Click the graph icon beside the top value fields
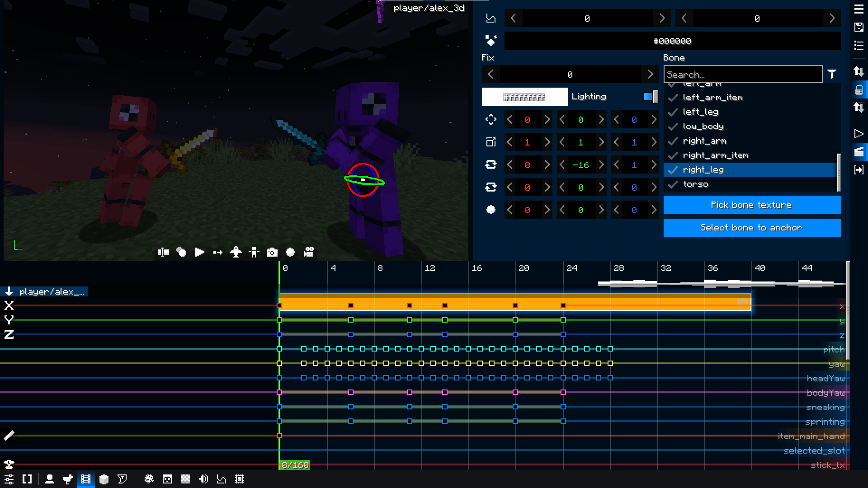868x488 pixels. (491, 19)
